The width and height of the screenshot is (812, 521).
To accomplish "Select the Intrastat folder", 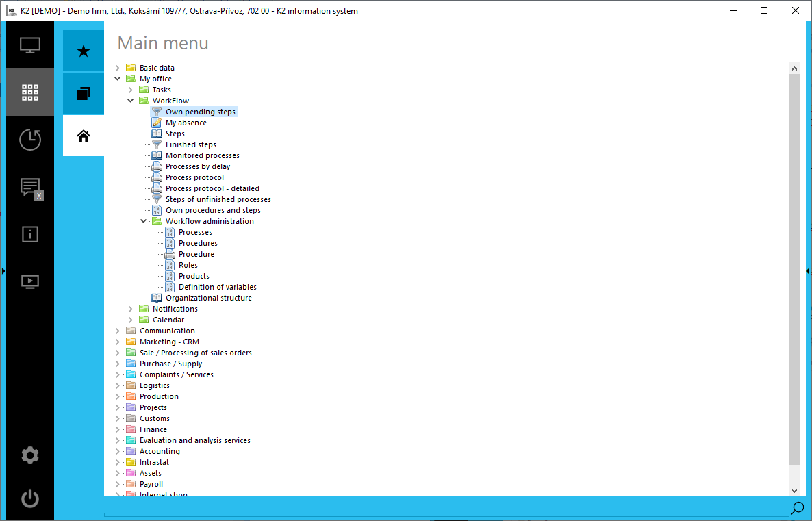I will tap(154, 463).
